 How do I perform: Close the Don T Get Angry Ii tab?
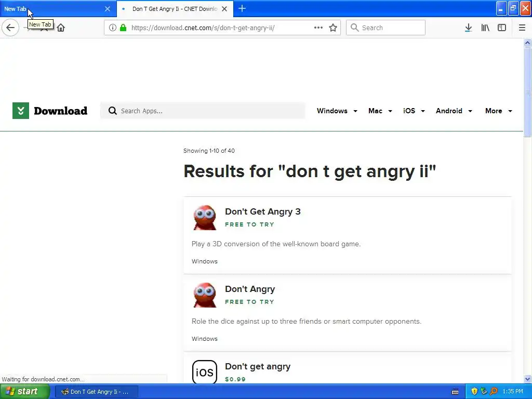coord(224,9)
